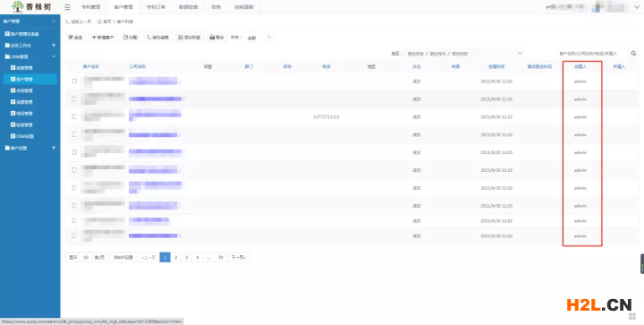Go to page 4 in pagination
The height and width of the screenshot is (325, 644).
coord(197,257)
